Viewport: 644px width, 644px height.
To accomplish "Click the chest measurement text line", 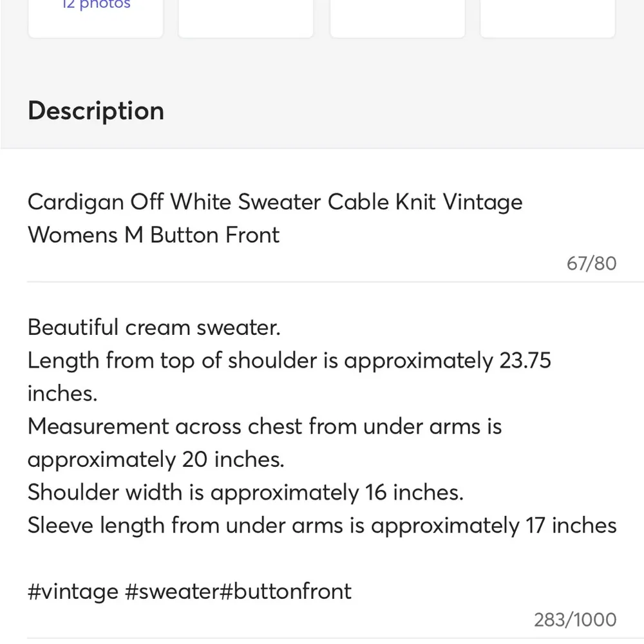I will coord(265,426).
